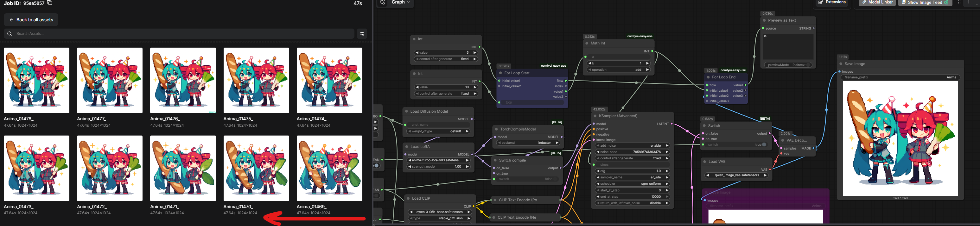This screenshot has width=980, height=226.
Task: Increase the cfg value with right arrow
Action: [x=667, y=171]
